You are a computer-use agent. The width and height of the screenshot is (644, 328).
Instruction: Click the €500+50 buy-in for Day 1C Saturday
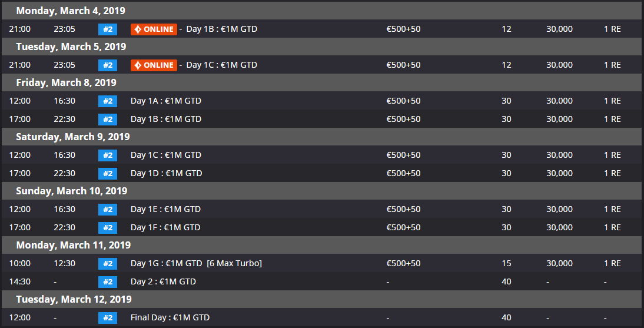(x=403, y=155)
